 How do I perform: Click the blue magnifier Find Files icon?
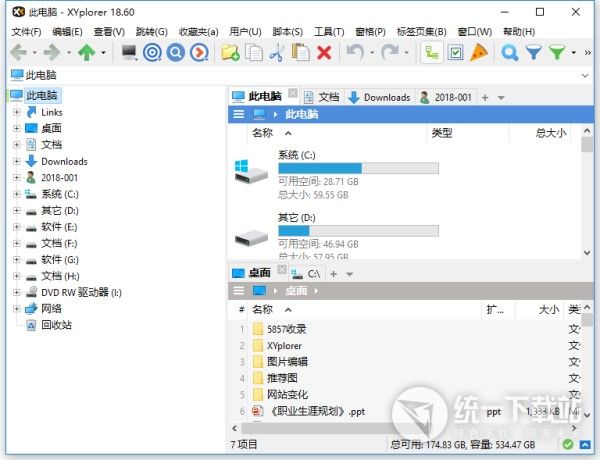coord(176,52)
